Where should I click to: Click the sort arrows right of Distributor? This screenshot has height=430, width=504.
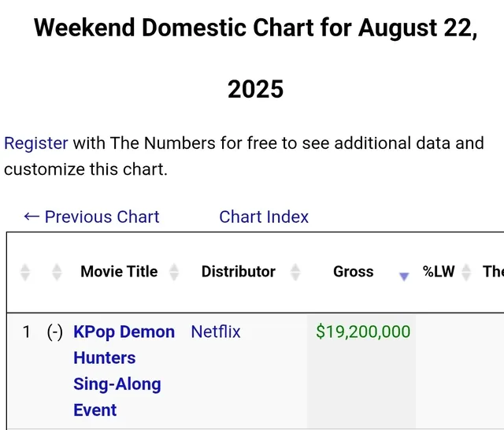click(x=295, y=272)
